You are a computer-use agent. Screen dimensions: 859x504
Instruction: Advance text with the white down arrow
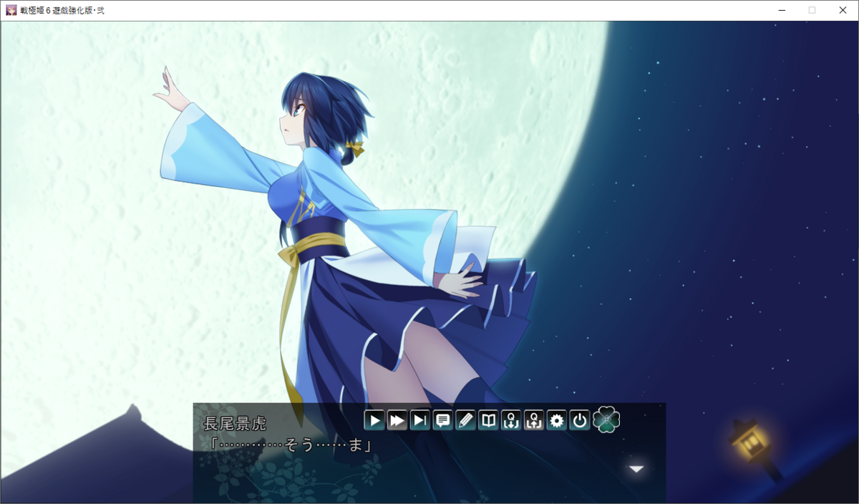(x=636, y=469)
